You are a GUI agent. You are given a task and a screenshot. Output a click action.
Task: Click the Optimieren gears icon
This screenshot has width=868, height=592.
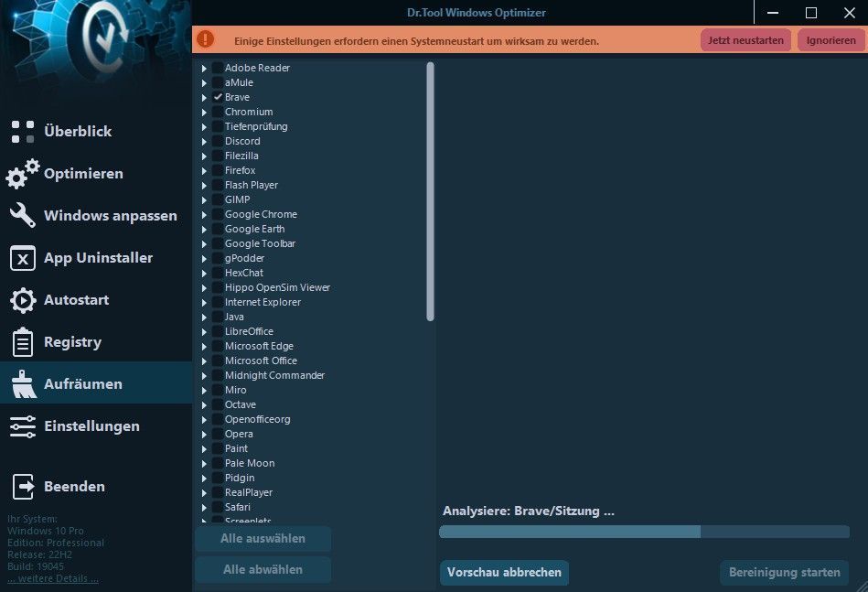[23, 174]
